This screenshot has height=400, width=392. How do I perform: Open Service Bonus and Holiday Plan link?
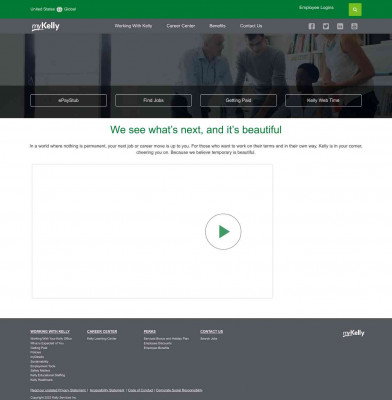click(x=166, y=339)
